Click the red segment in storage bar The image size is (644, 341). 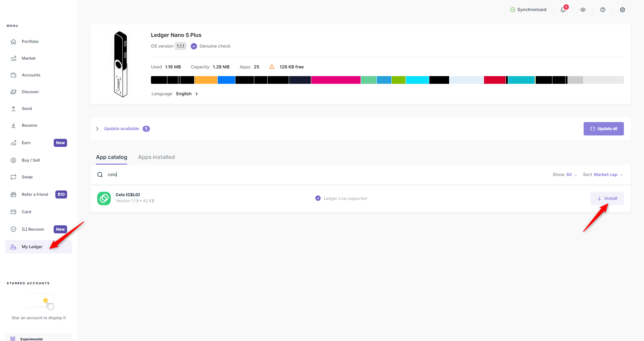[x=495, y=80]
